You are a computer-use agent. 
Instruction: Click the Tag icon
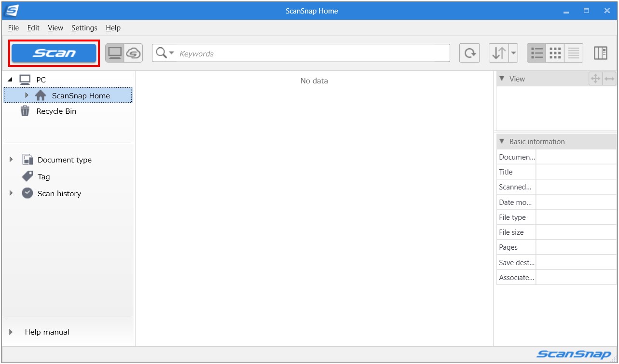28,176
